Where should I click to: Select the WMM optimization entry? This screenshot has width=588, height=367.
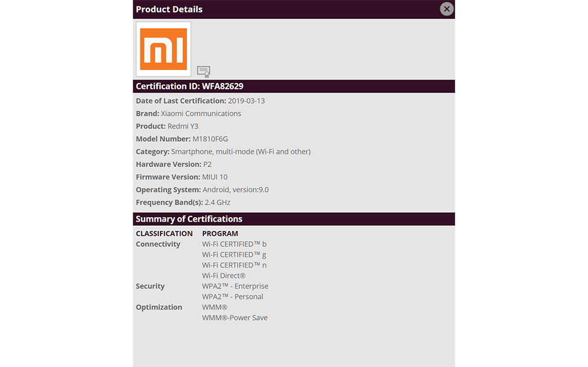click(215, 306)
